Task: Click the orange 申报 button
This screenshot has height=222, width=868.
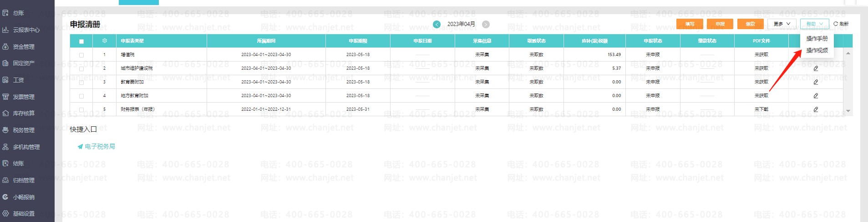Action: click(x=720, y=24)
